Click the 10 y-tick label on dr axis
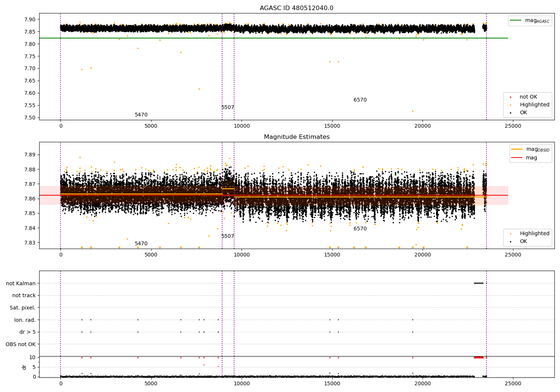 pyautogui.click(x=32, y=358)
